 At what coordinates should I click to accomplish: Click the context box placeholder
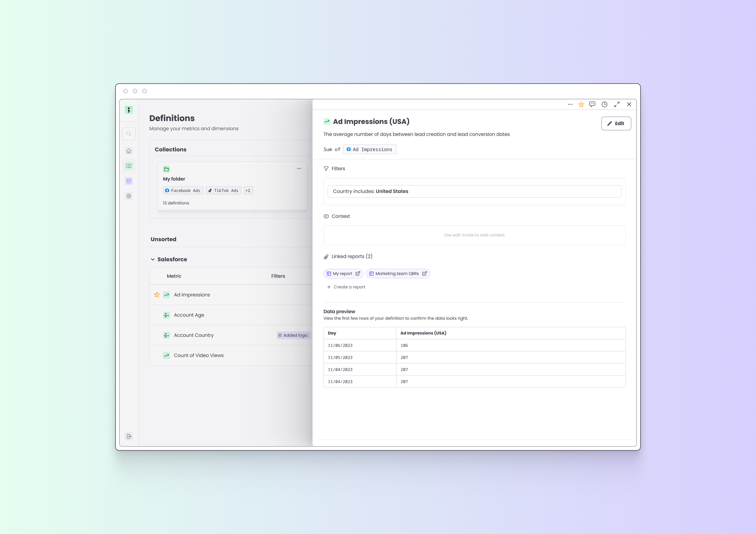click(x=474, y=235)
